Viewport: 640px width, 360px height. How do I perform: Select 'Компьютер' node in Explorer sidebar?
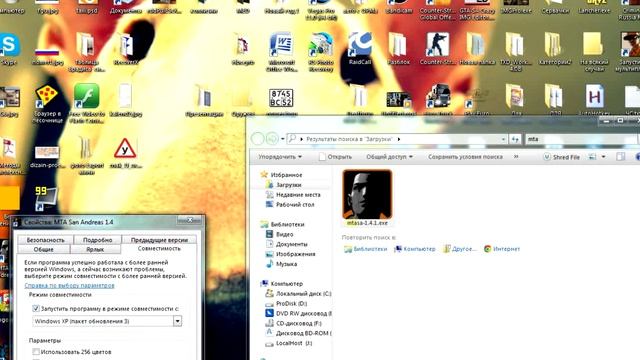coord(282,284)
